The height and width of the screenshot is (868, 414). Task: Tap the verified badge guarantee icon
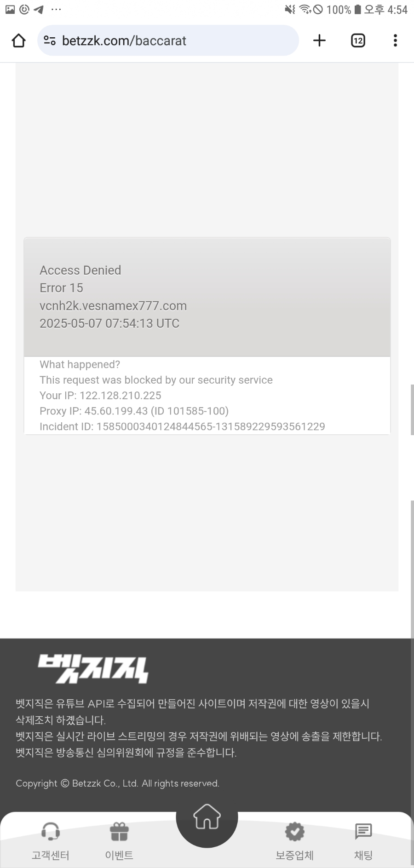295,831
